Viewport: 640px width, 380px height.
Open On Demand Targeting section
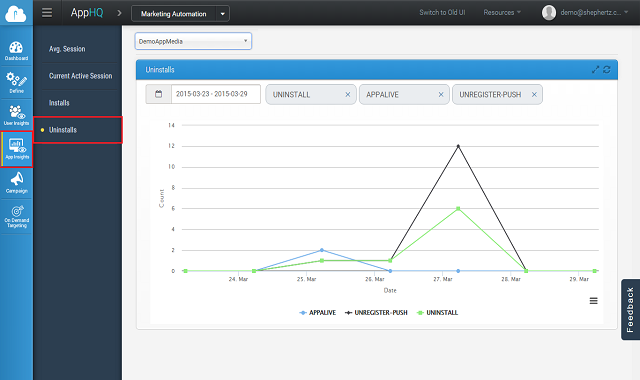pyautogui.click(x=16, y=216)
